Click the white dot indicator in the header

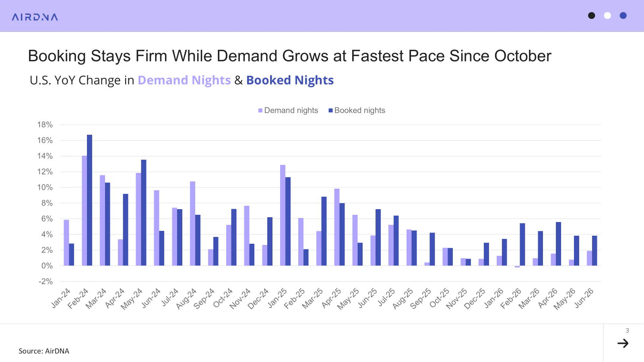[x=607, y=16]
